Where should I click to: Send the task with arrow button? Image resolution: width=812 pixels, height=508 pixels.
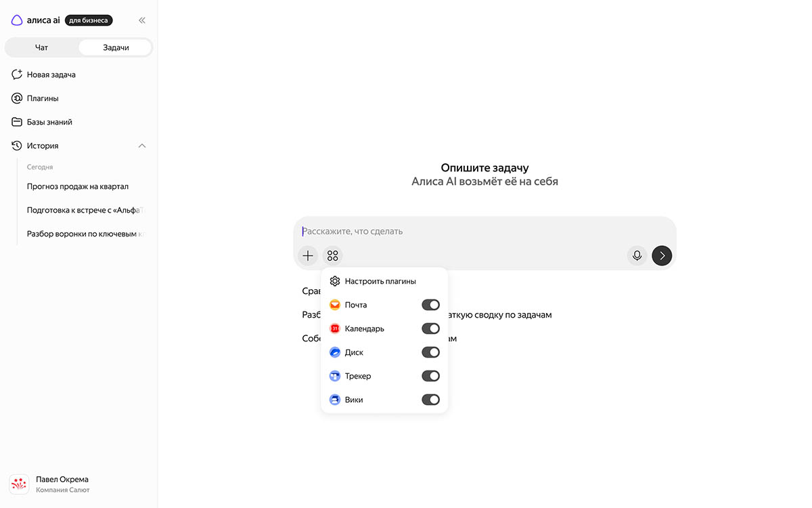click(x=662, y=255)
